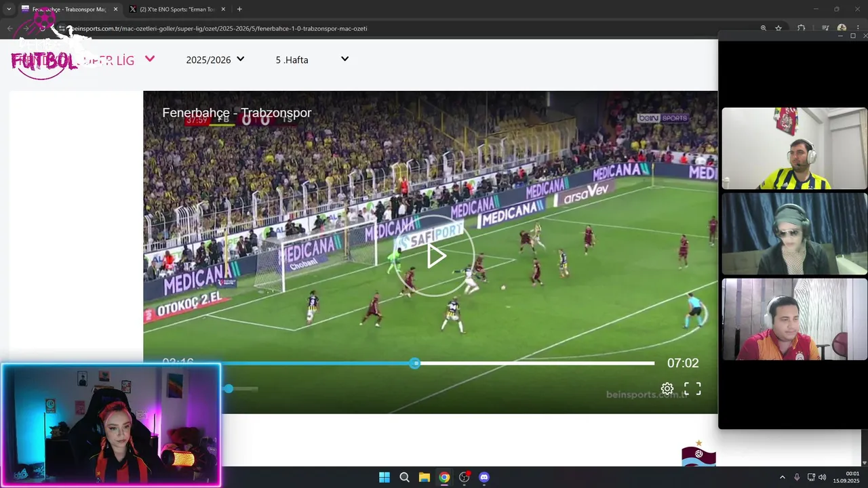Open File Explorer from the taskbar
The height and width of the screenshot is (488, 868).
[424, 477]
